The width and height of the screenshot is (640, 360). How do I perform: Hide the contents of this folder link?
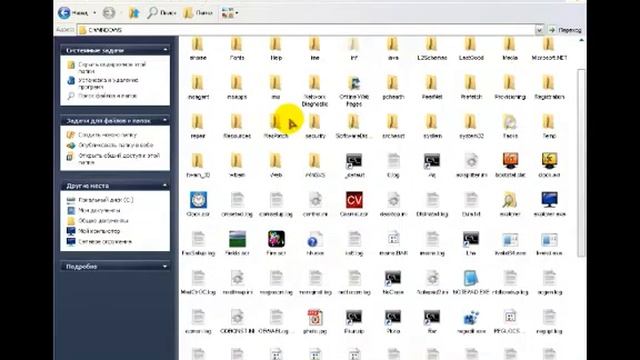pyautogui.click(x=112, y=68)
